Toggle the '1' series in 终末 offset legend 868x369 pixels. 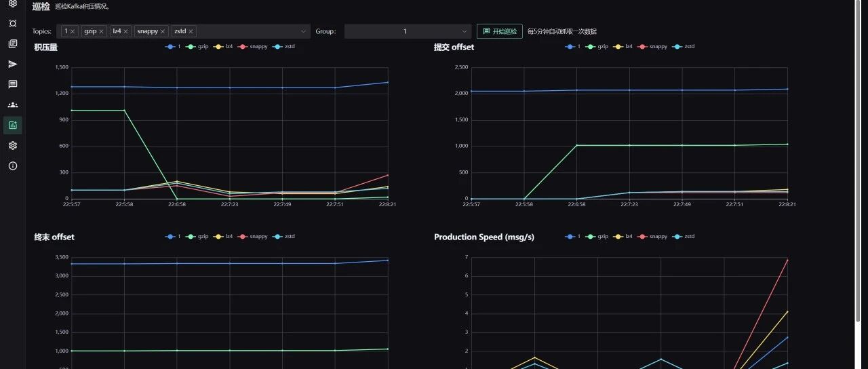click(x=173, y=237)
